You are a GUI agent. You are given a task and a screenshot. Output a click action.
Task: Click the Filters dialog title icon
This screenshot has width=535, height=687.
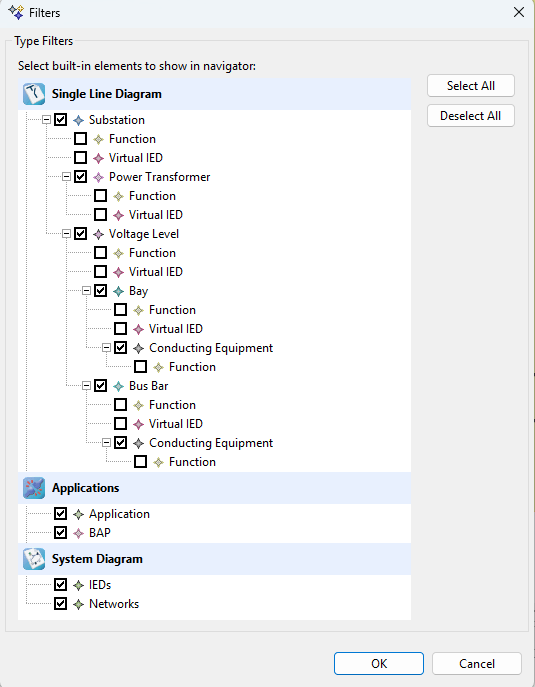pos(16,12)
